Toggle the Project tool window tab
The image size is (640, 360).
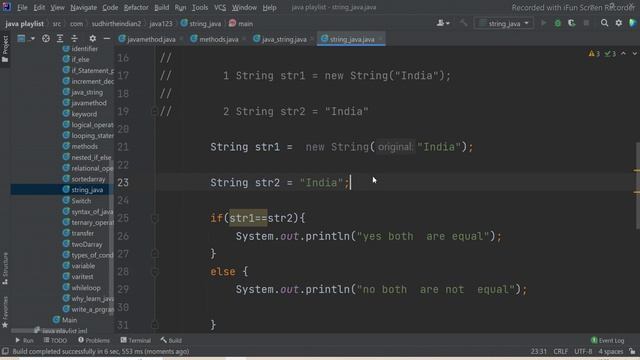click(5, 48)
